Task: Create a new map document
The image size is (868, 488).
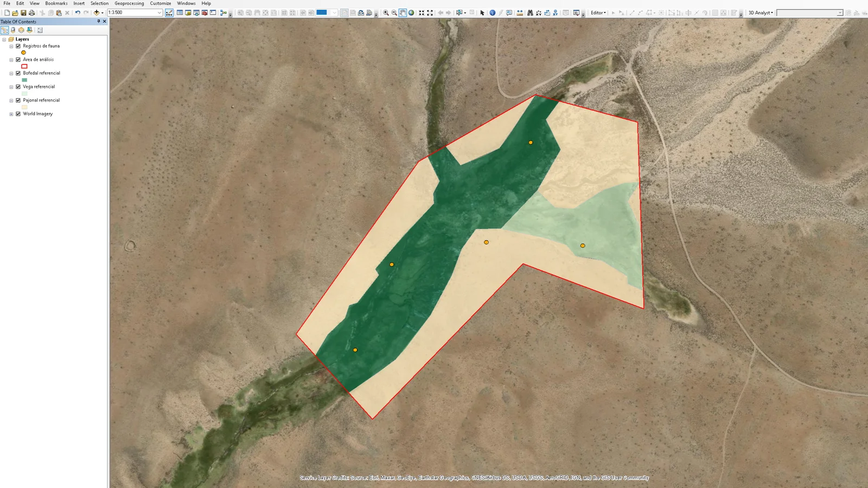Action: [7, 12]
